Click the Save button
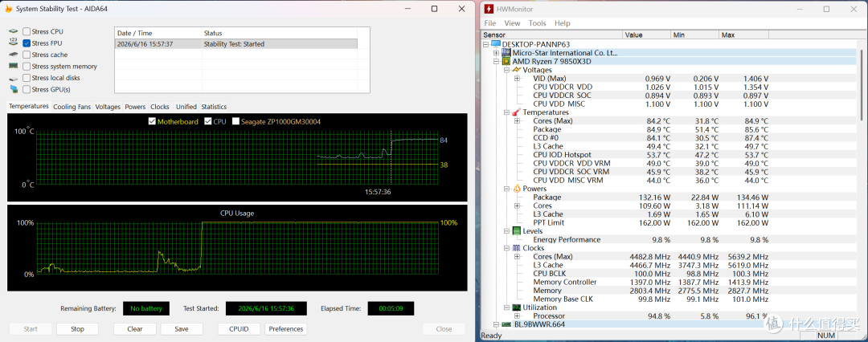 182,328
